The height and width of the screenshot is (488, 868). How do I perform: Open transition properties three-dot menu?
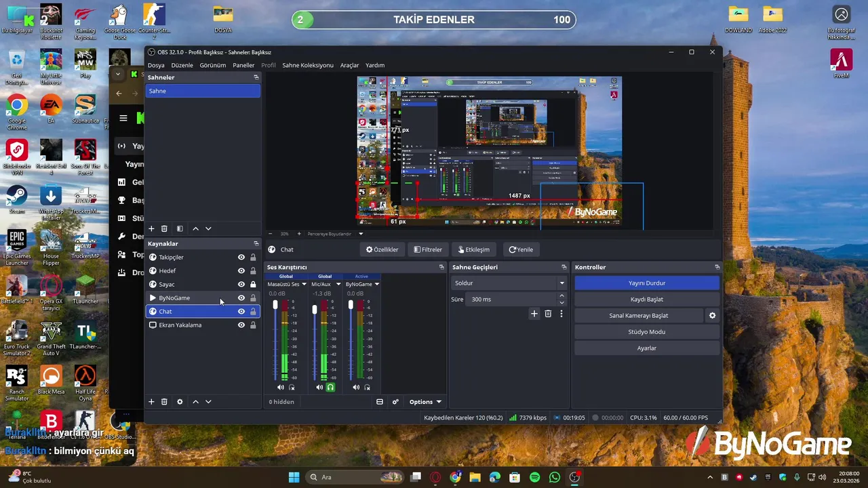(x=561, y=314)
